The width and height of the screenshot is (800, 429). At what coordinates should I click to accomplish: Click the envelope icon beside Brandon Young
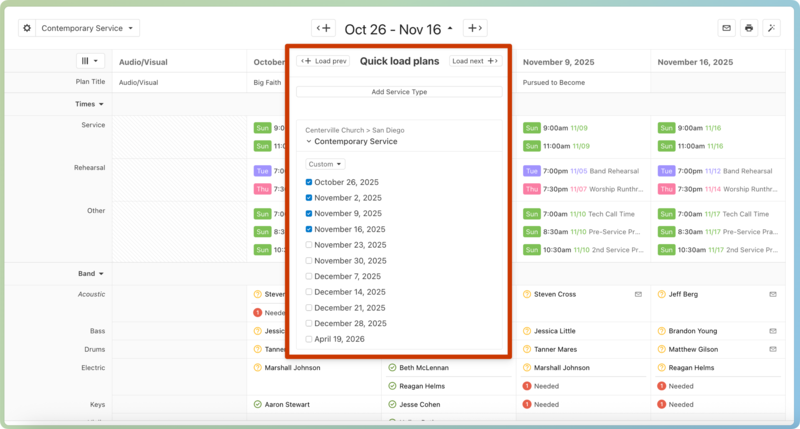tap(772, 330)
